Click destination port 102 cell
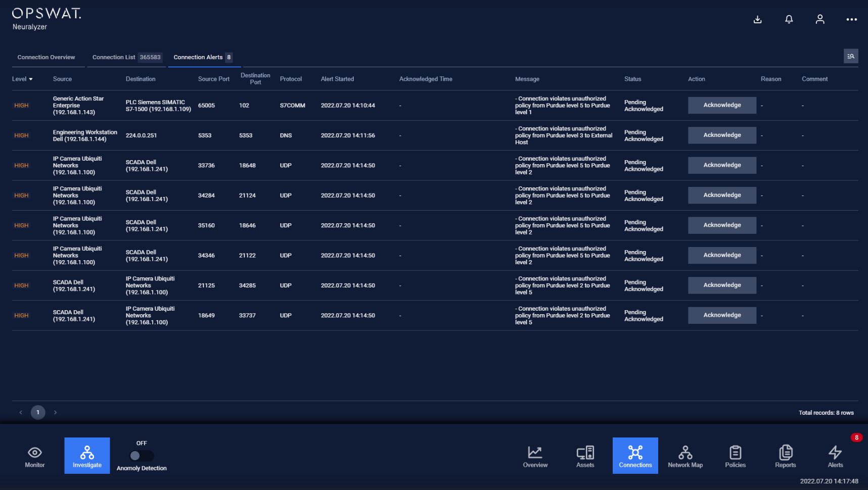Viewport: 868px width, 490px height. tap(244, 106)
